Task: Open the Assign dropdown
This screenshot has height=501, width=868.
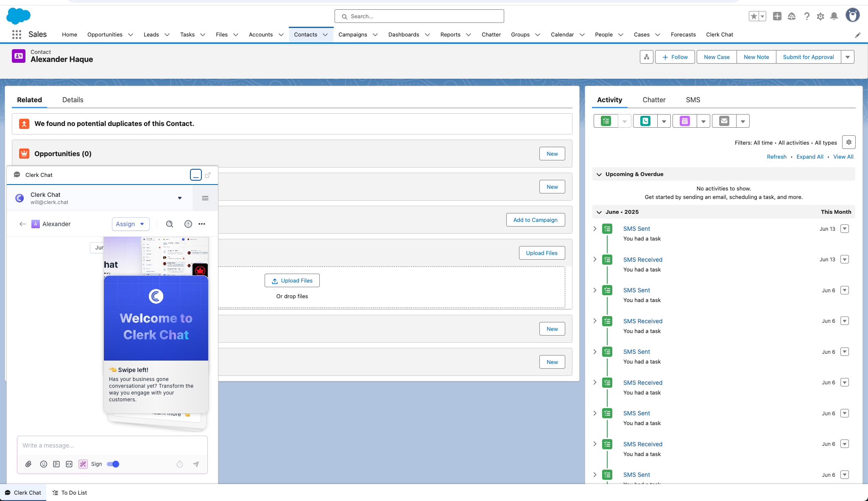Action: [x=130, y=224]
